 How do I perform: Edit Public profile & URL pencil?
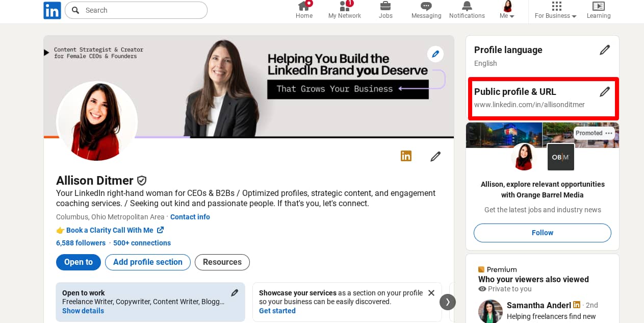point(605,92)
